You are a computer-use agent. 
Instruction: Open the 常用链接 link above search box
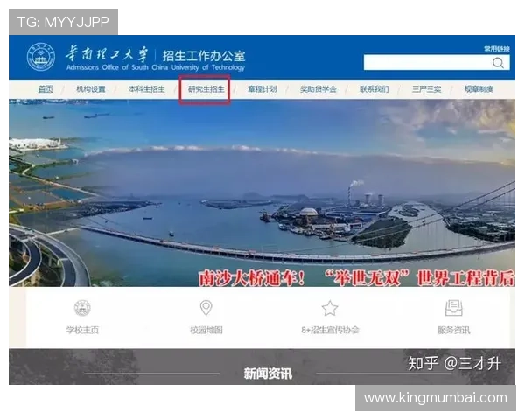pyautogui.click(x=496, y=49)
